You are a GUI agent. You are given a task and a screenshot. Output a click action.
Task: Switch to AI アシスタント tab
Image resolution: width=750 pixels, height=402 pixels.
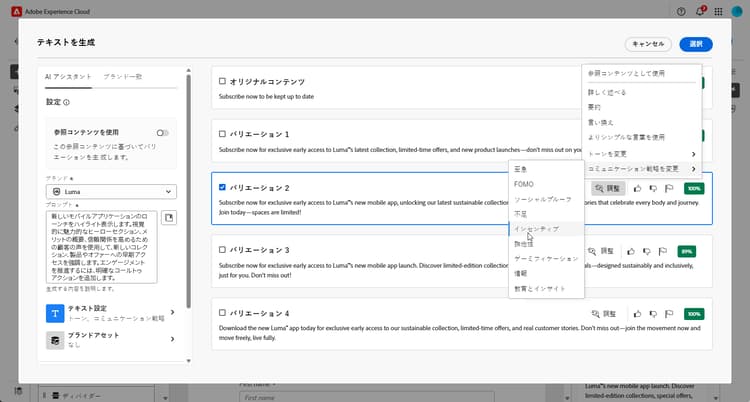click(68, 77)
